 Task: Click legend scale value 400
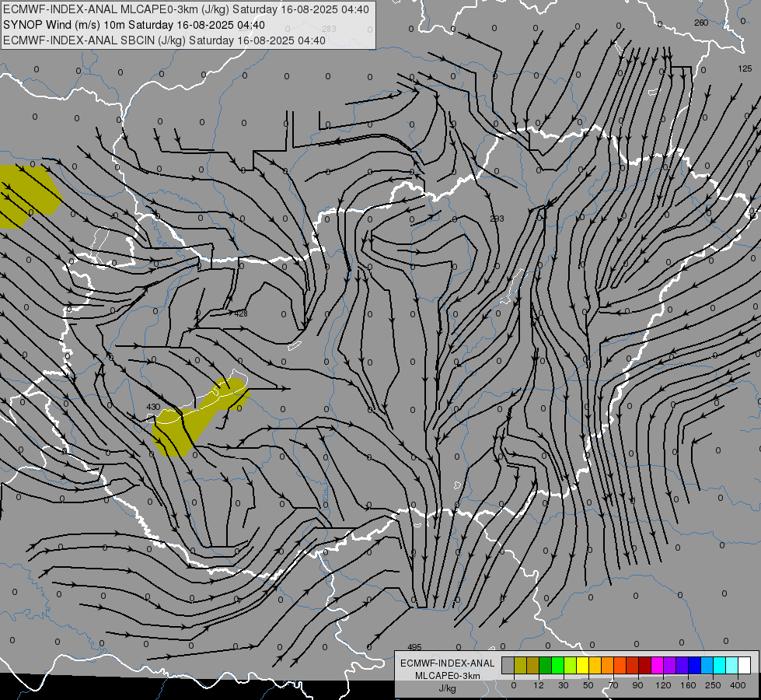(738, 685)
